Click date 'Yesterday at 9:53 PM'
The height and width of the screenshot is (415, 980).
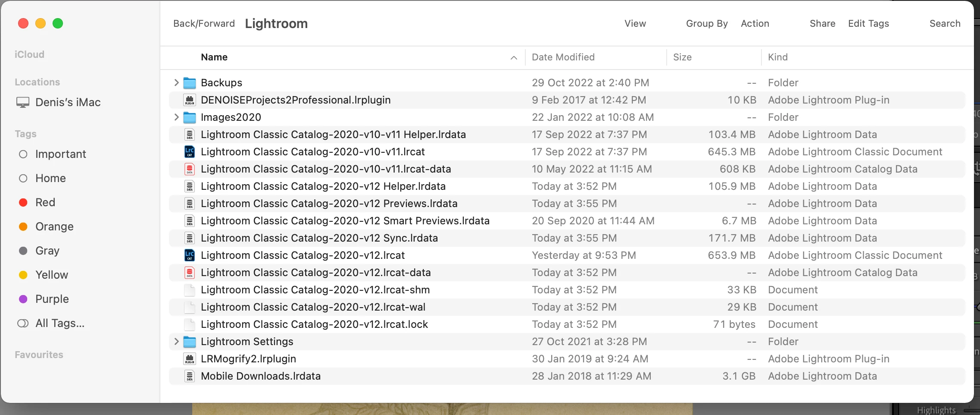pyautogui.click(x=584, y=255)
